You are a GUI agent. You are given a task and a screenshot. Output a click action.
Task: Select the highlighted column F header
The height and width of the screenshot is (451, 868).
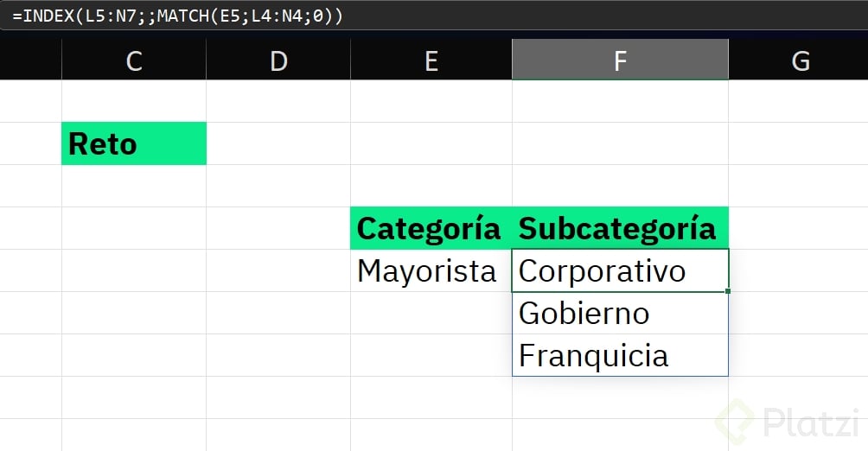[620, 60]
